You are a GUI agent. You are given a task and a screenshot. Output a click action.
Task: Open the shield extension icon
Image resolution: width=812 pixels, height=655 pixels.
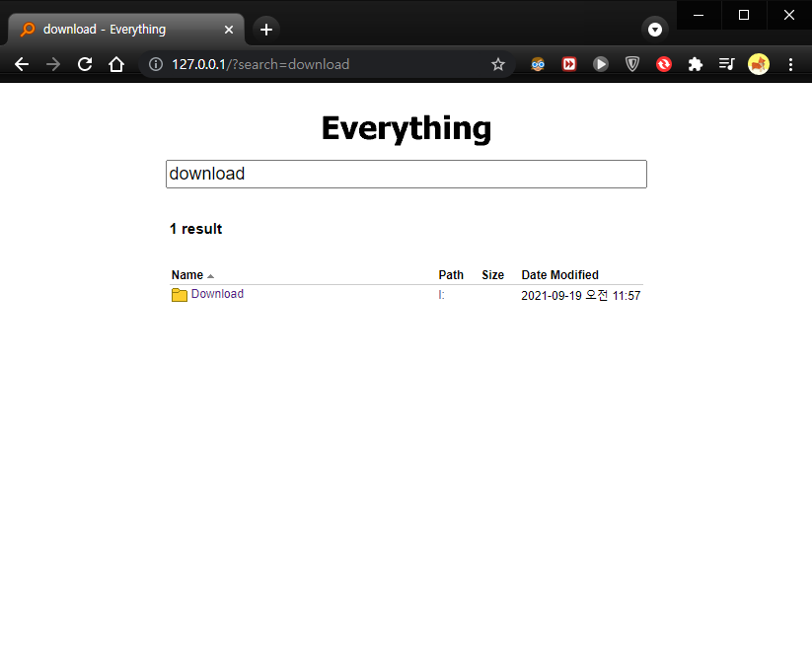[632, 64]
